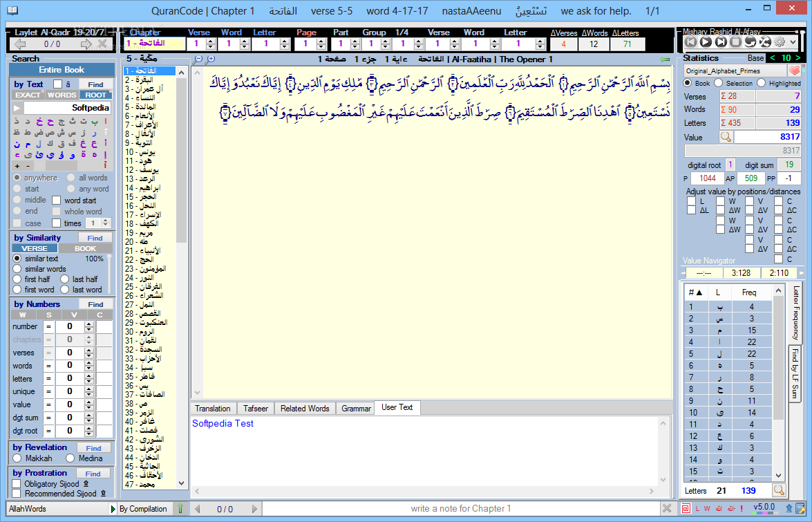Select the similar words radio option
812x522 pixels.
click(17, 269)
